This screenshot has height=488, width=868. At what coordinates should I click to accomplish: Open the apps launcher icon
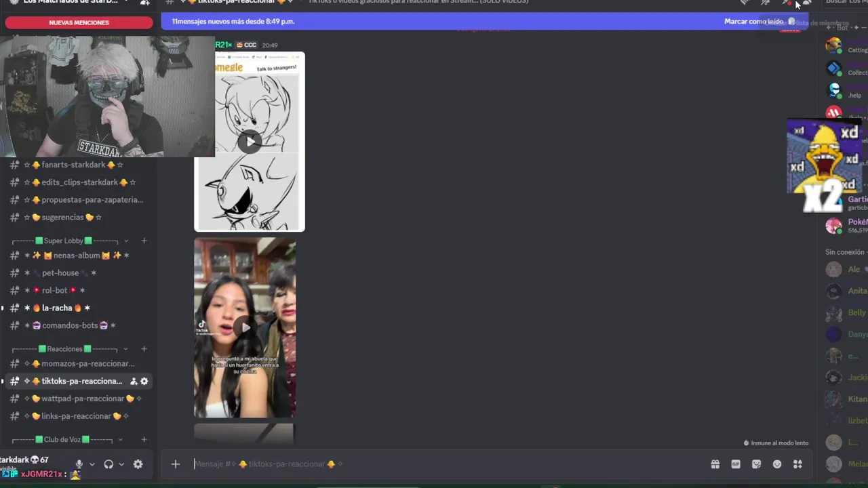pyautogui.click(x=797, y=464)
